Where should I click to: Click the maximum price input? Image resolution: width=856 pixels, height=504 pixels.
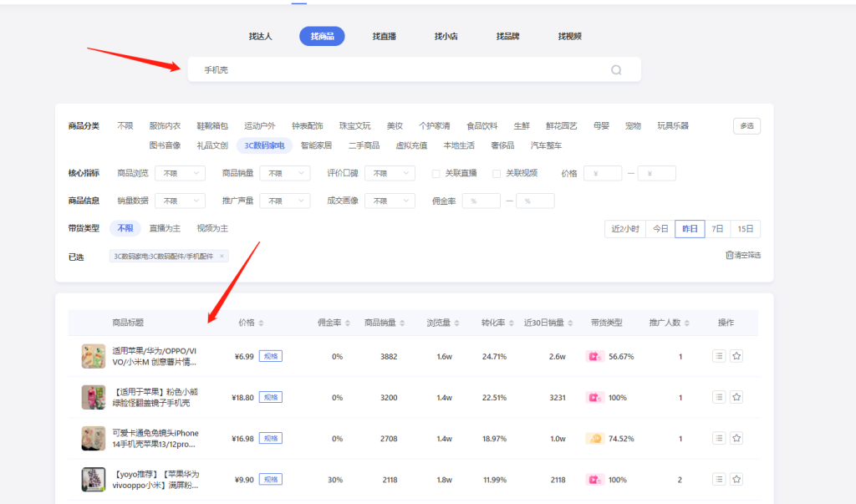[x=657, y=173]
